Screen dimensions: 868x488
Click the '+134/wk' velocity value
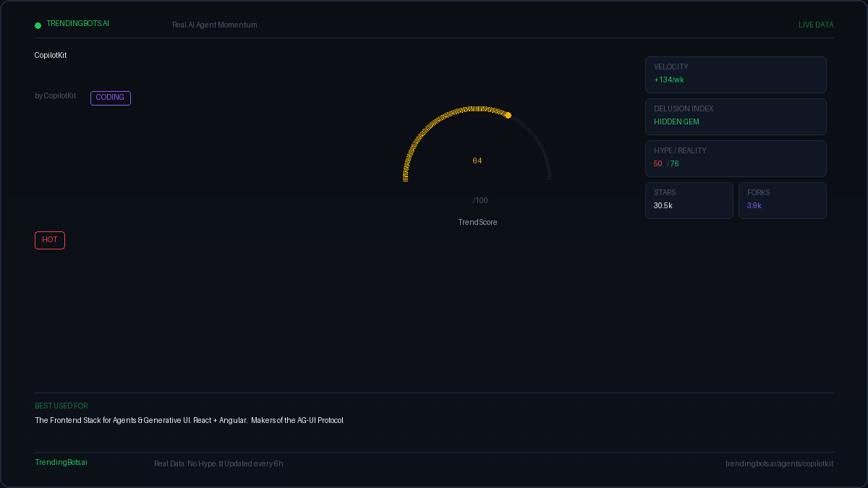[669, 80]
